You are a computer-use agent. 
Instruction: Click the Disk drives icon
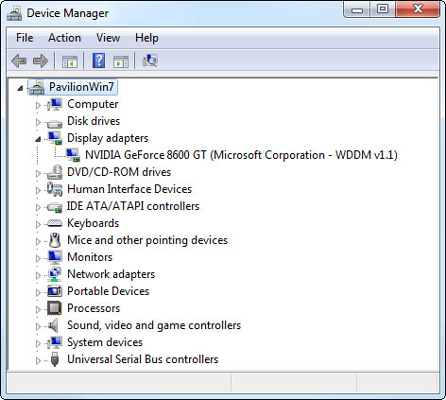pyautogui.click(x=54, y=124)
